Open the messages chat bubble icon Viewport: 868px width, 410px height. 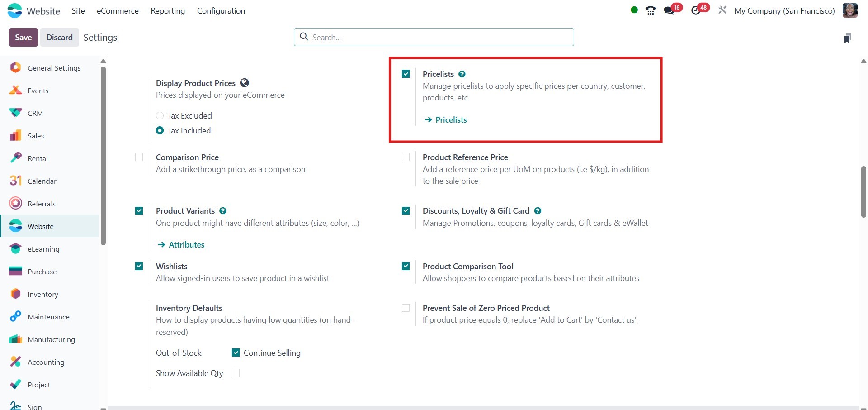coord(669,11)
